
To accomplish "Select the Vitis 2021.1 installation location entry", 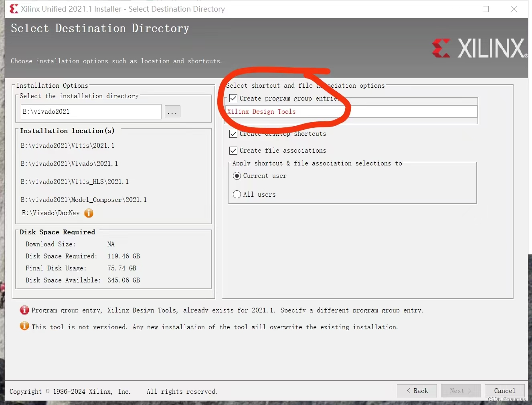I will 67,145.
